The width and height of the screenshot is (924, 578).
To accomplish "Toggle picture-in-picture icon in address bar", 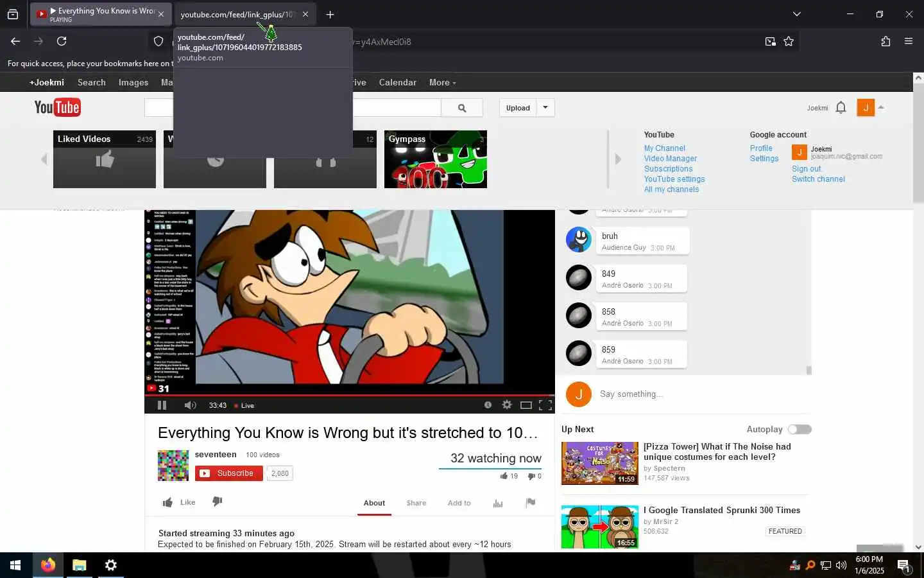I will (770, 41).
